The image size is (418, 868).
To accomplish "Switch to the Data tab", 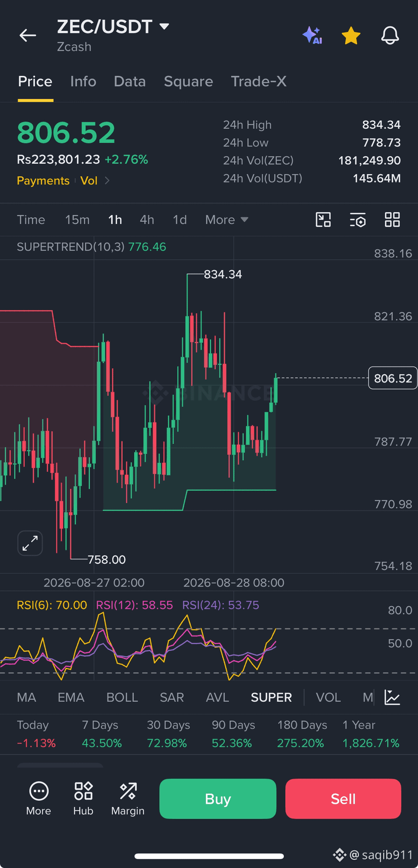I will (130, 81).
